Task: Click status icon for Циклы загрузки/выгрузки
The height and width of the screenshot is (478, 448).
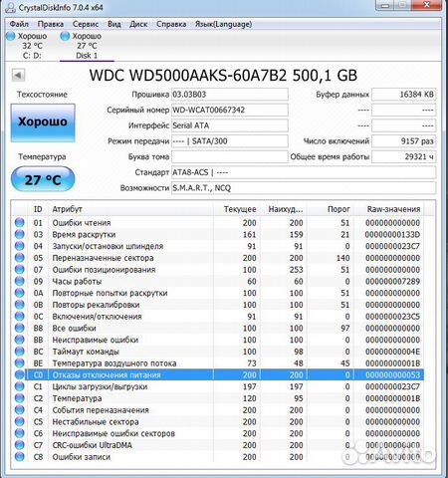Action: click(20, 386)
